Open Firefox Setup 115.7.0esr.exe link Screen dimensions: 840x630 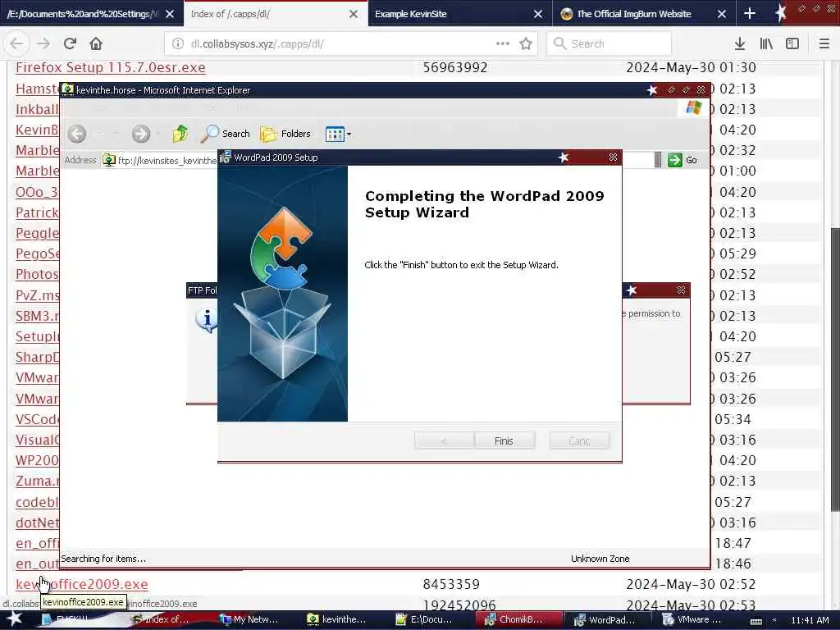[111, 67]
